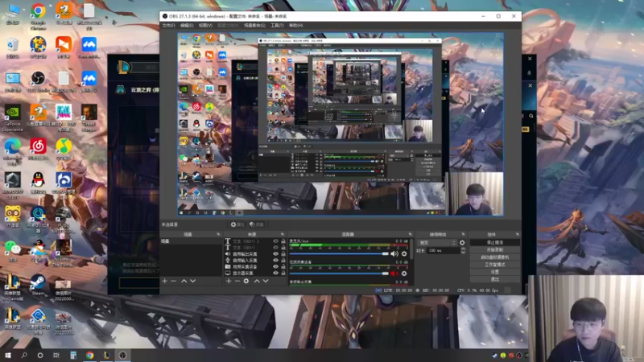This screenshot has height=362, width=644.
Task: Pop out the 场景 dock panel
Action: pos(218,234)
